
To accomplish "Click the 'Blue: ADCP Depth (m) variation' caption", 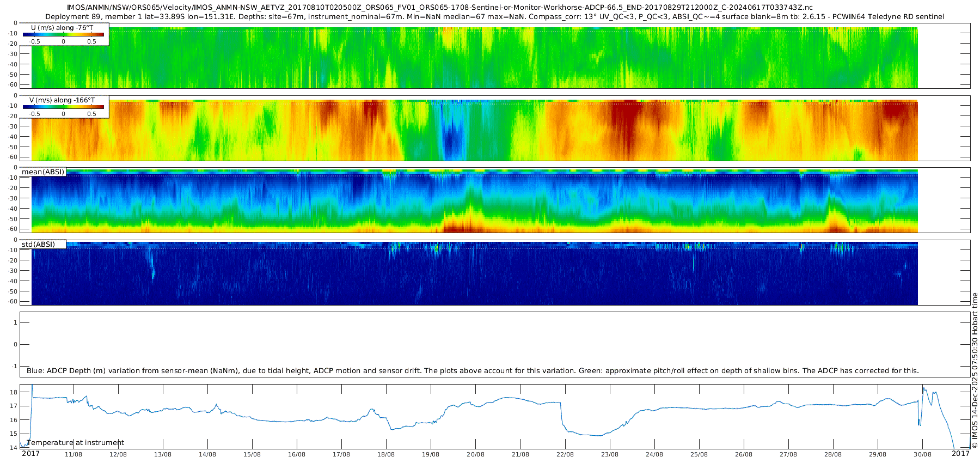I will [x=473, y=370].
